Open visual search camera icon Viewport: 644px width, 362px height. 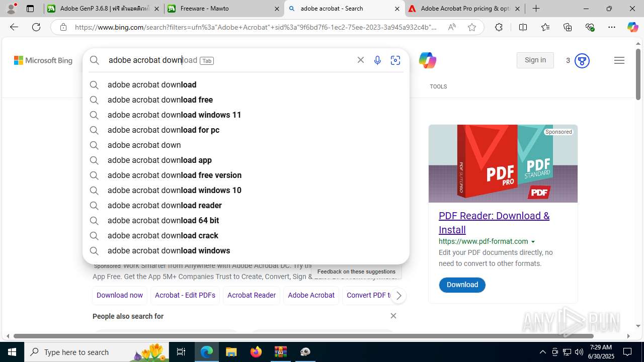pos(395,60)
